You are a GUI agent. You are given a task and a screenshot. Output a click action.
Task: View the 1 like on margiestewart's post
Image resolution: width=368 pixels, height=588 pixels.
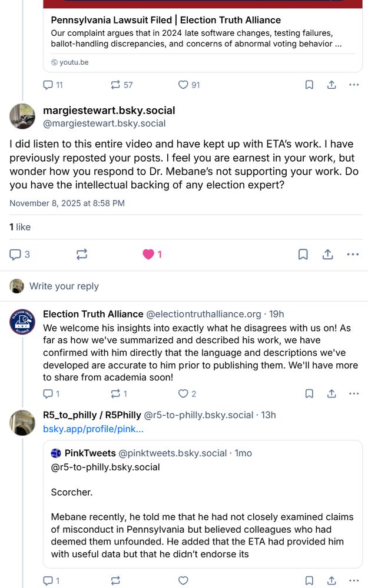pyautogui.click(x=20, y=227)
